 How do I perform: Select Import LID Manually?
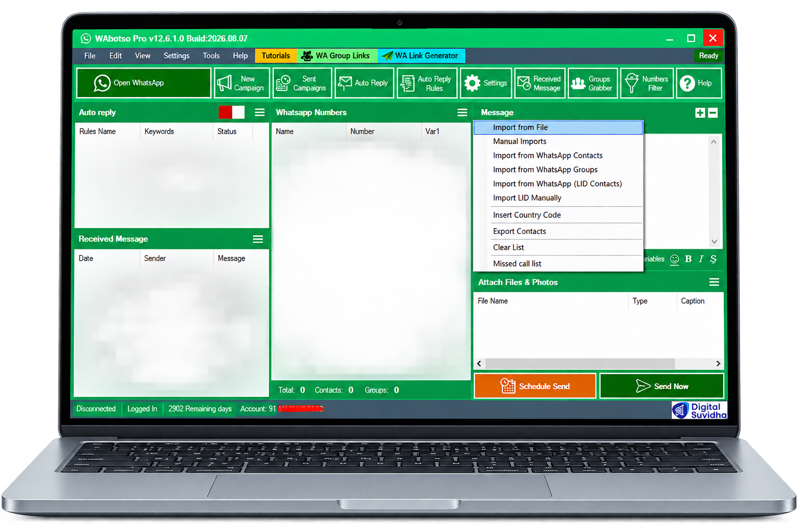pyautogui.click(x=558, y=198)
